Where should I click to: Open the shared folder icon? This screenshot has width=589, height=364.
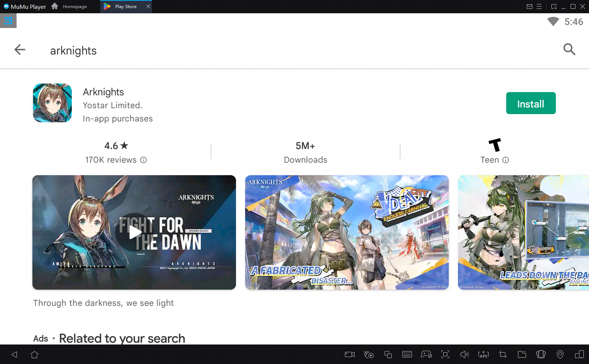[522, 354]
